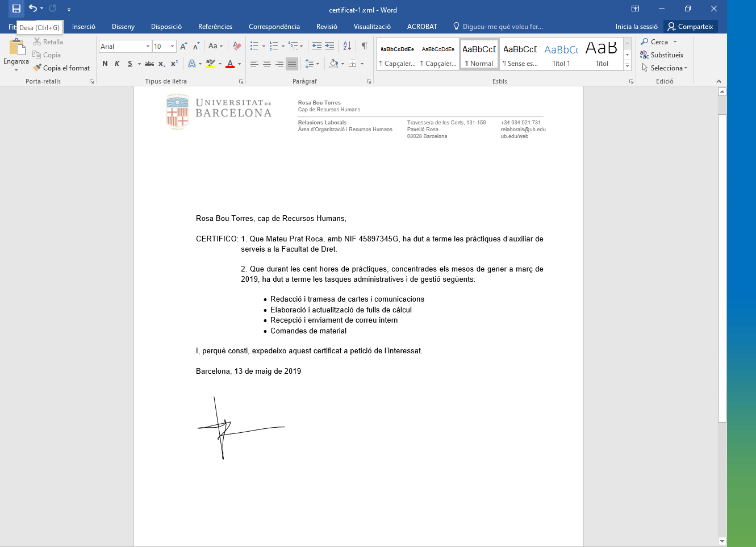Sort paragraphs with the A-Z icon
Screen dimensions: 756x547
[347, 46]
